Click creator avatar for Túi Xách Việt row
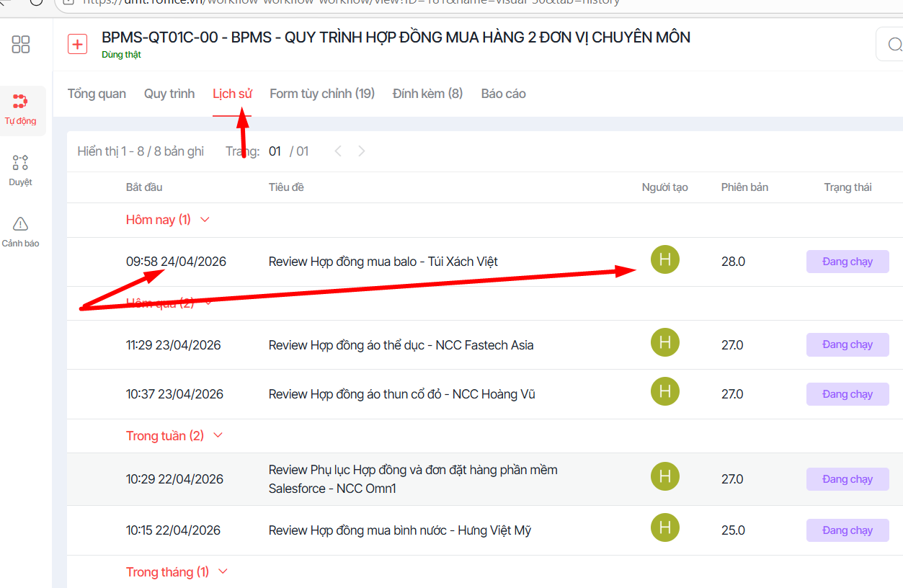Viewport: 903px width, 588px height. [x=664, y=260]
